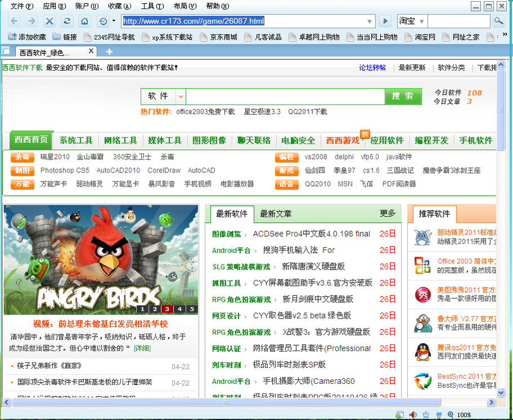Image resolution: width=513 pixels, height=420 pixels.
Task: Click the crown-shaped icon in status bar
Action: [425, 415]
